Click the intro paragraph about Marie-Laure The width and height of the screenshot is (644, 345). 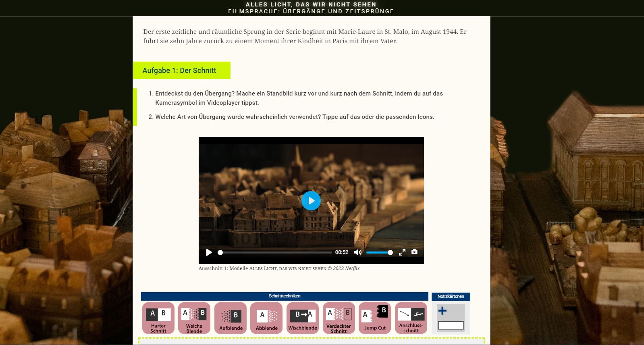coord(305,36)
